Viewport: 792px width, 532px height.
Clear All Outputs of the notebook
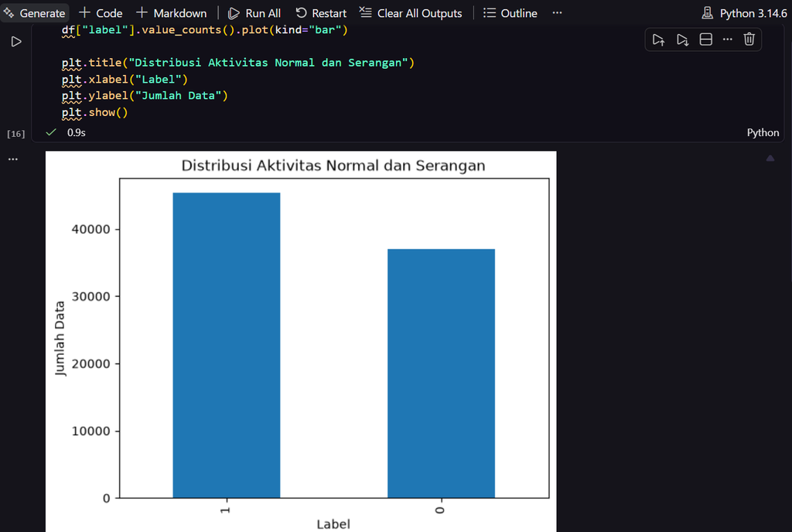(411, 13)
